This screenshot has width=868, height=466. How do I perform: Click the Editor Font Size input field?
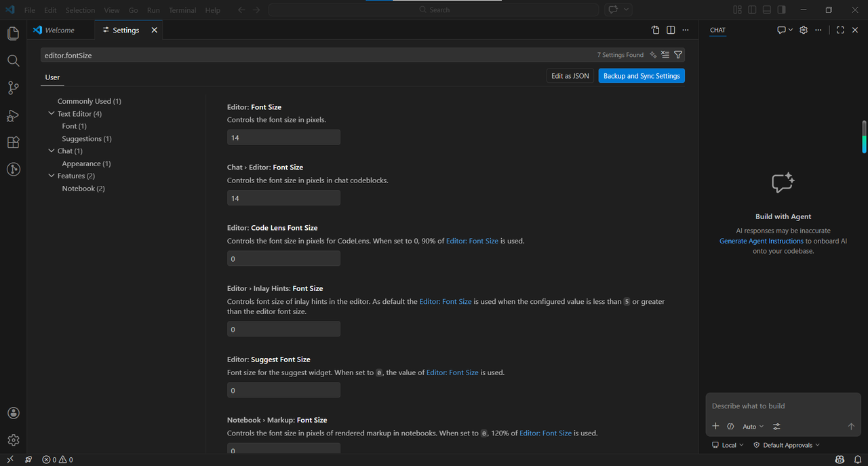coord(283,138)
